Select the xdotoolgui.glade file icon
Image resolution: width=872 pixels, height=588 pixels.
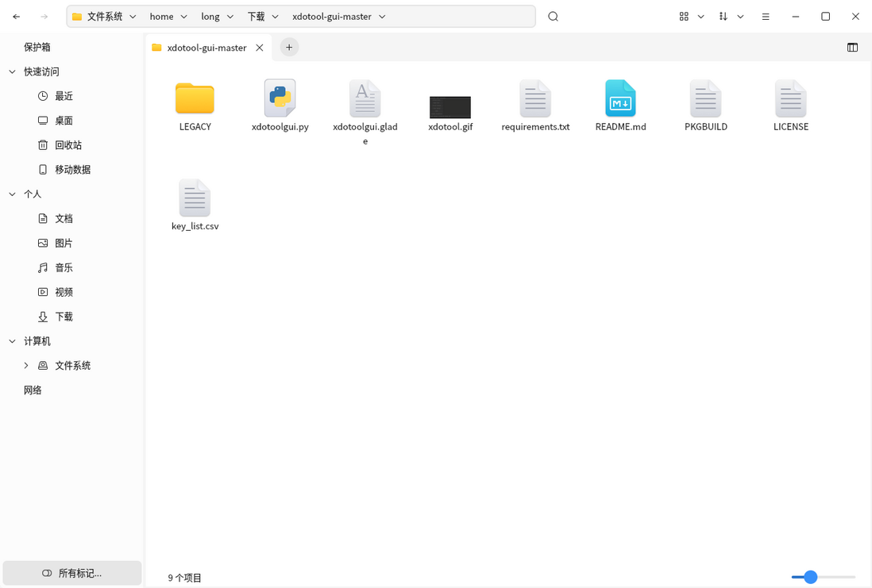pyautogui.click(x=365, y=98)
